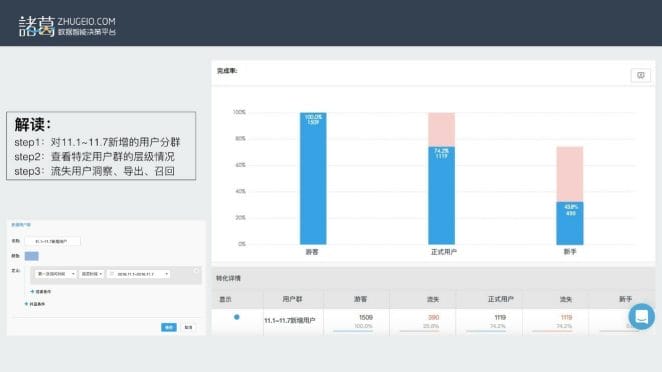Image resolution: width=662 pixels, height=372 pixels.
Task: Click the blue save button
Action: [x=169, y=327]
